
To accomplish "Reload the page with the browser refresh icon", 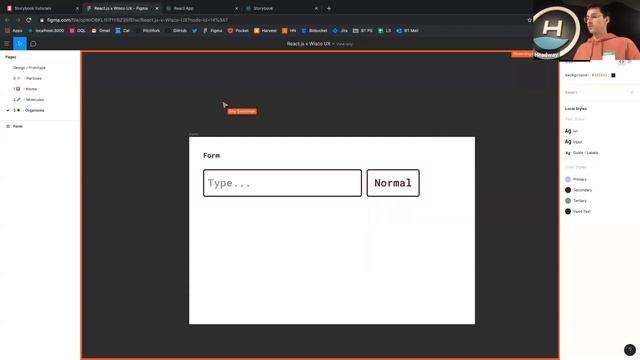I will tap(29, 20).
